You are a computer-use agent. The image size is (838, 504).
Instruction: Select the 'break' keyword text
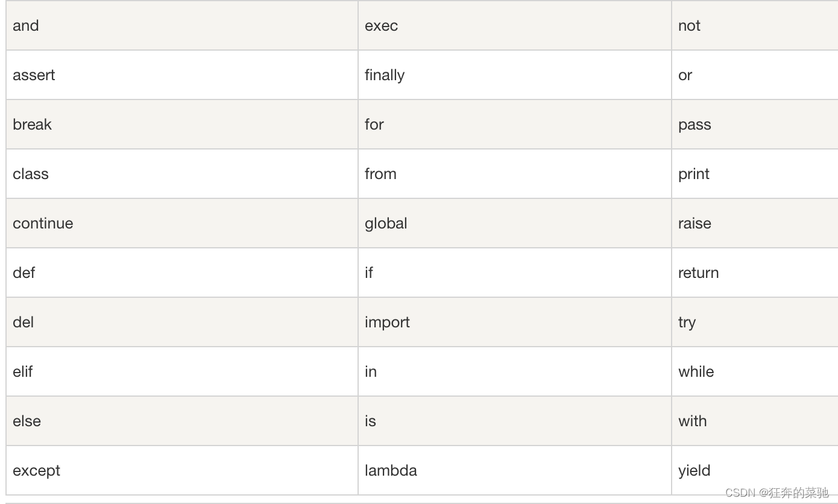[33, 125]
